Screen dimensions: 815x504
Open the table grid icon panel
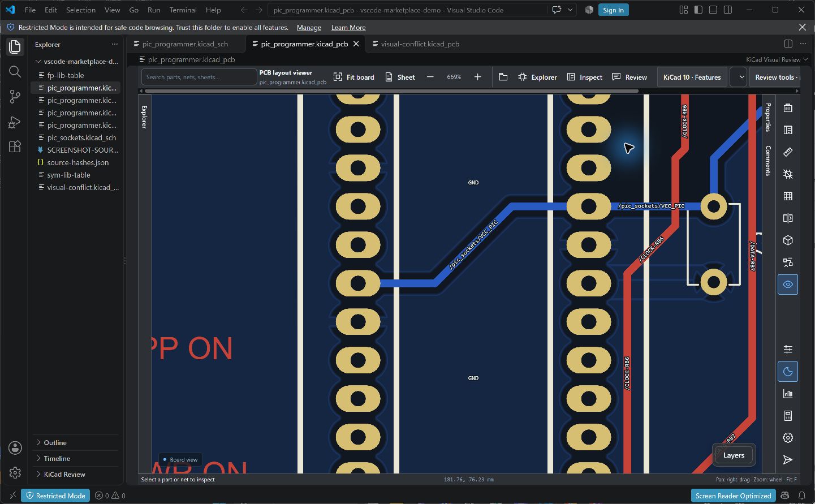[788, 196]
